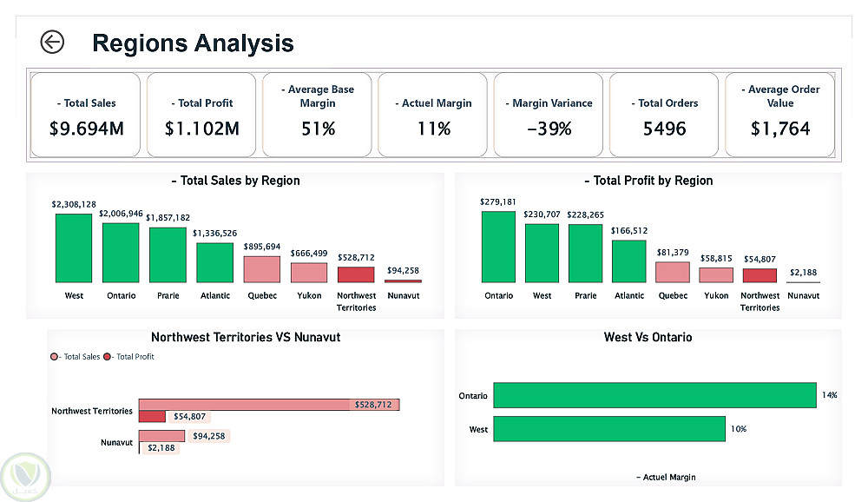Select Yukon bar in Total Profit chart
The image size is (868, 502).
coord(716,275)
